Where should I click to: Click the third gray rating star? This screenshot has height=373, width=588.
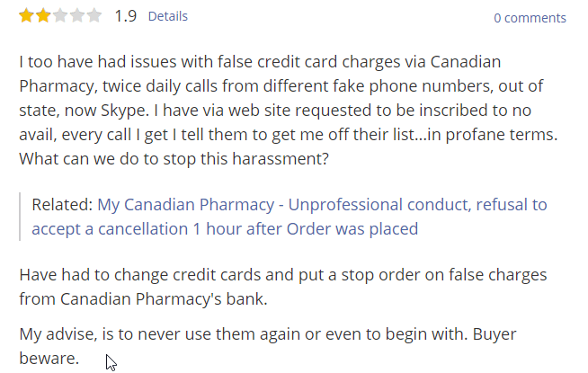click(60, 16)
